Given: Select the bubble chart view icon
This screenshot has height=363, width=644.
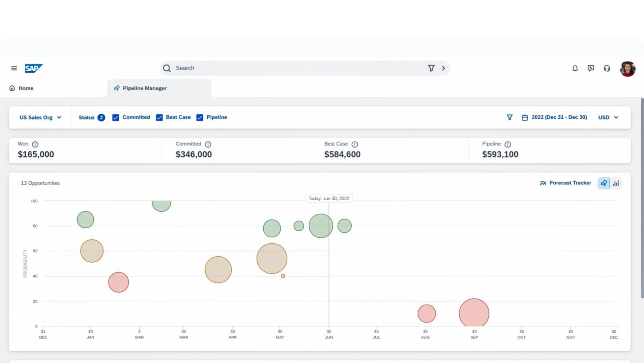Looking at the screenshot, I should click(604, 183).
